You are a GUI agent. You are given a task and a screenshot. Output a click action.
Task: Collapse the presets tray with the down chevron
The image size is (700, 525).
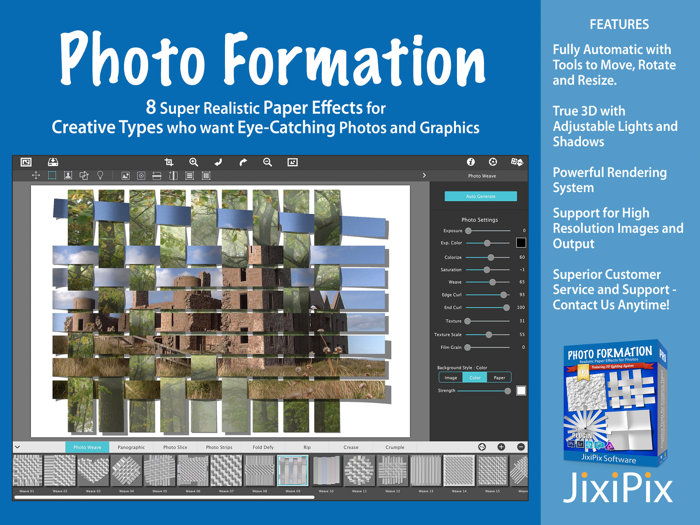pos(17,447)
